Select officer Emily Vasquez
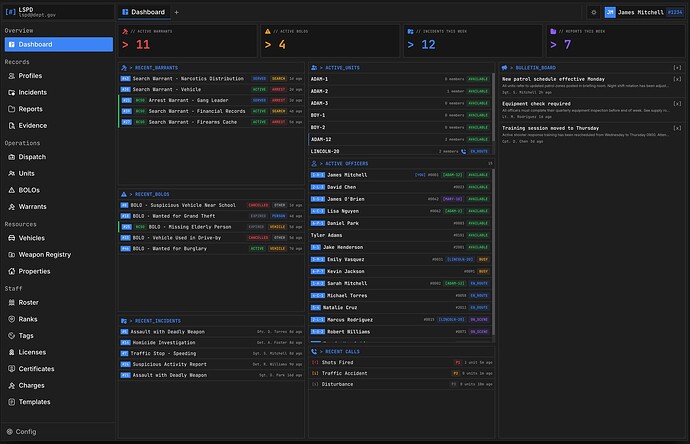The height and width of the screenshot is (444, 690). 400,260
